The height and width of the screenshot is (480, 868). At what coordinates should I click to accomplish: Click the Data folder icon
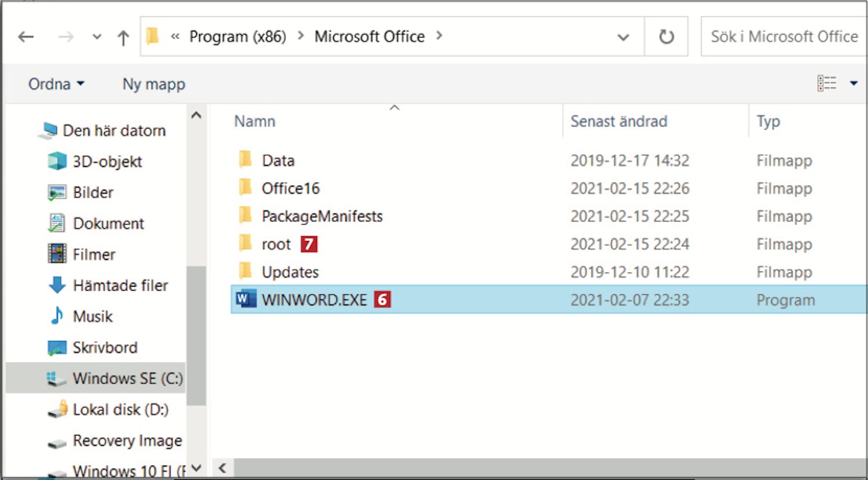[x=245, y=159]
